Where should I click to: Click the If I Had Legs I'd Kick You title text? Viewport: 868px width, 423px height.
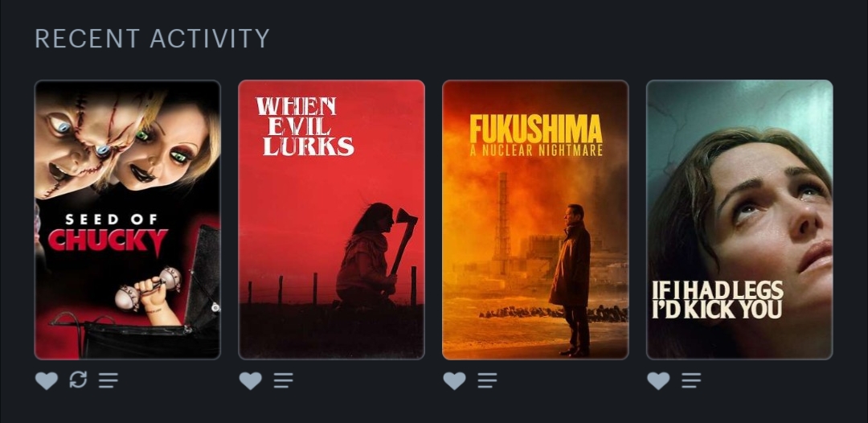click(718, 299)
